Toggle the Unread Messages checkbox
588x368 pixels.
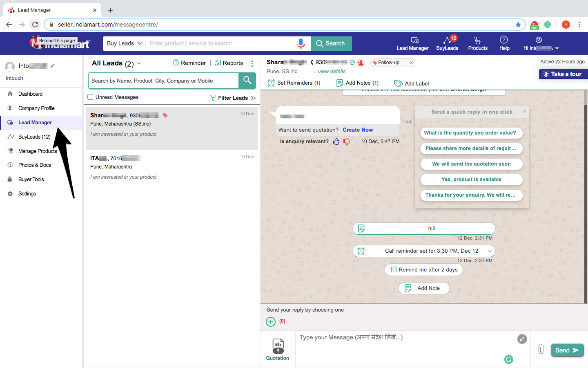click(x=90, y=97)
